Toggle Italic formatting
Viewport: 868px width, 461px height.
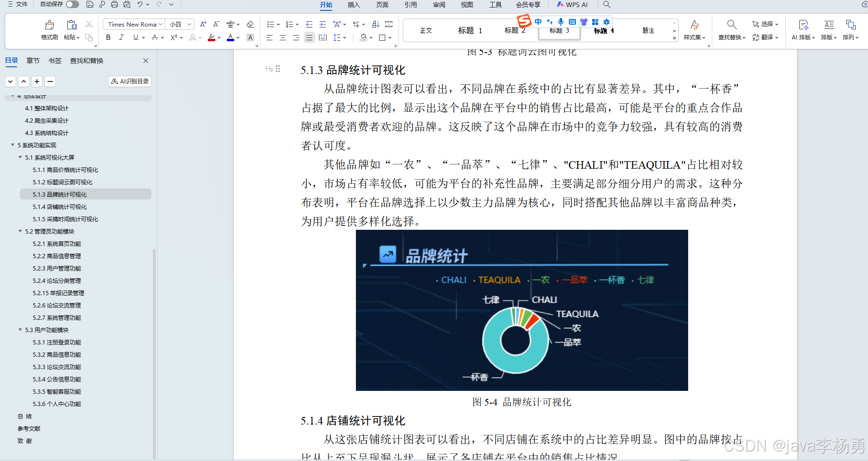122,37
